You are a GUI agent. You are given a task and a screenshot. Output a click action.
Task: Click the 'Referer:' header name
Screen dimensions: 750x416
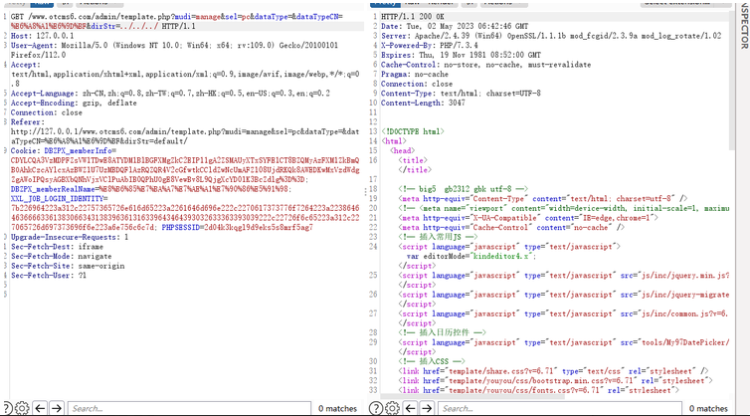click(x=27, y=122)
